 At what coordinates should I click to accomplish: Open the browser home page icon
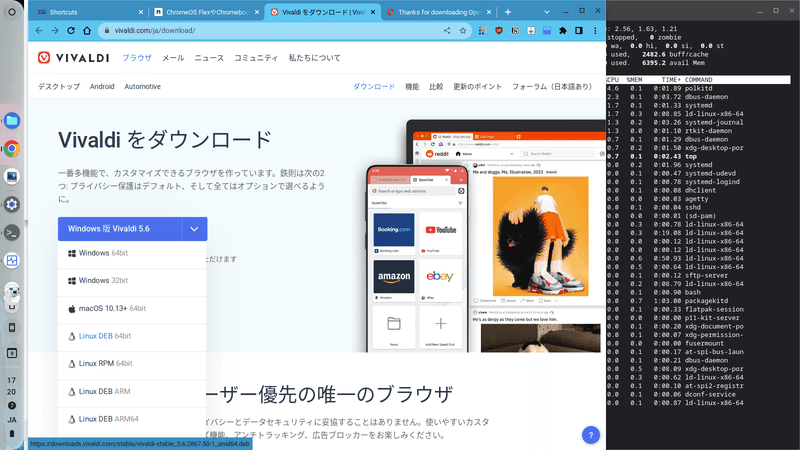pyautogui.click(x=87, y=31)
